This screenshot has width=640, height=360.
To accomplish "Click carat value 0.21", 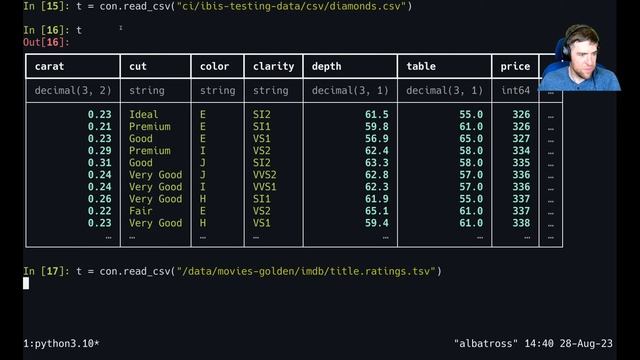I will [x=100, y=127].
